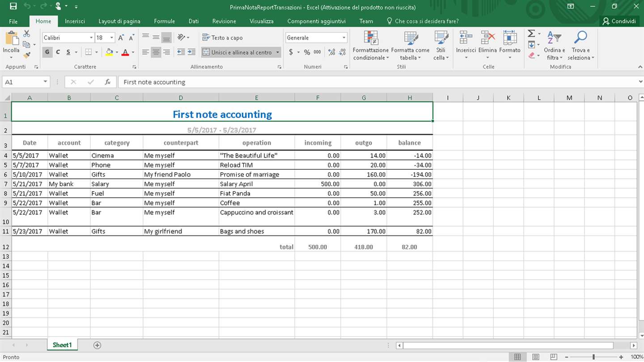Image resolution: width=644 pixels, height=362 pixels.
Task: Switch to the Inserisci tab
Action: pyautogui.click(x=75, y=21)
